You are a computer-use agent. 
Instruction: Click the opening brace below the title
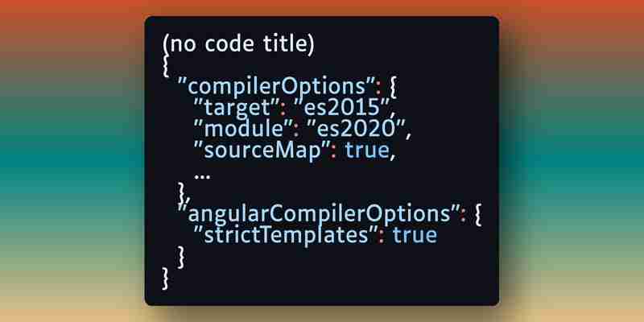tap(166, 66)
